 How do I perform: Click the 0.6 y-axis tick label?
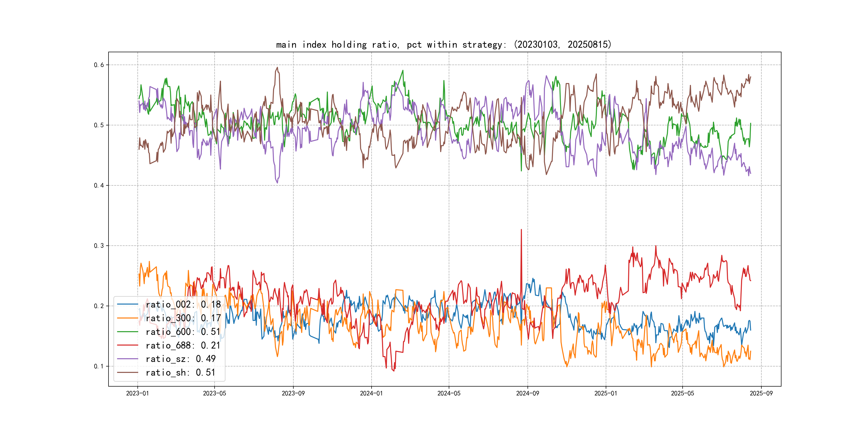(x=99, y=65)
